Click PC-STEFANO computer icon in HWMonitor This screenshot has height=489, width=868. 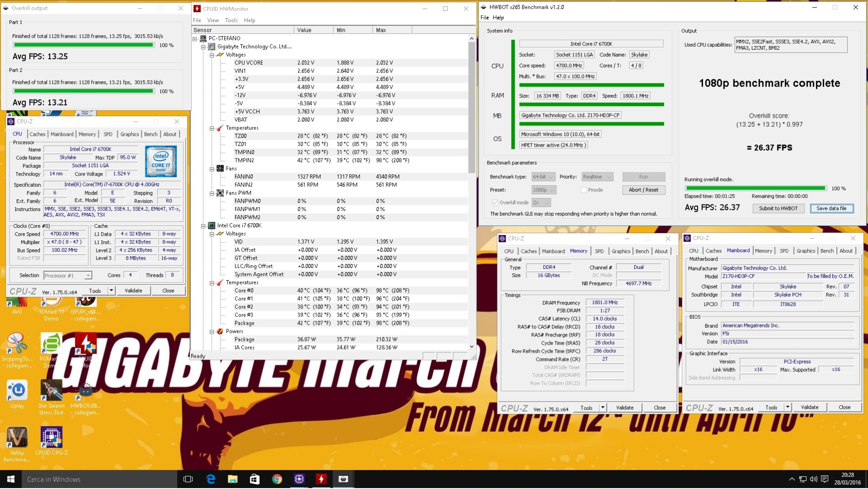[203, 38]
